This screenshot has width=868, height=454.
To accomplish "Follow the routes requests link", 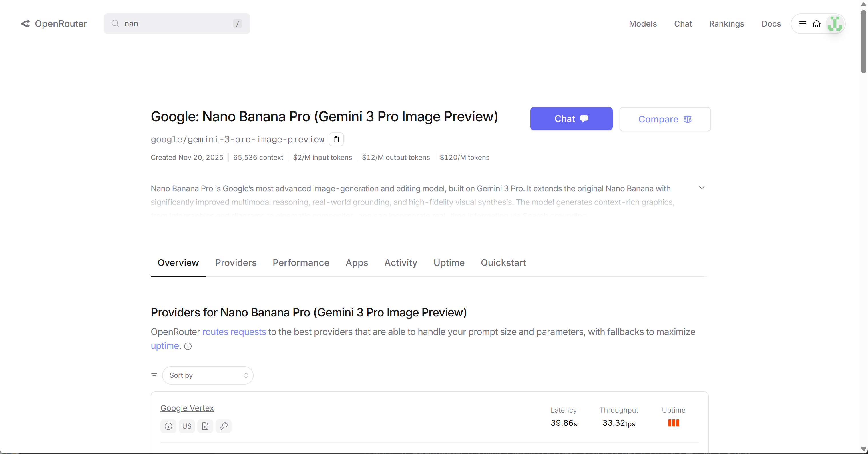I will click(234, 332).
